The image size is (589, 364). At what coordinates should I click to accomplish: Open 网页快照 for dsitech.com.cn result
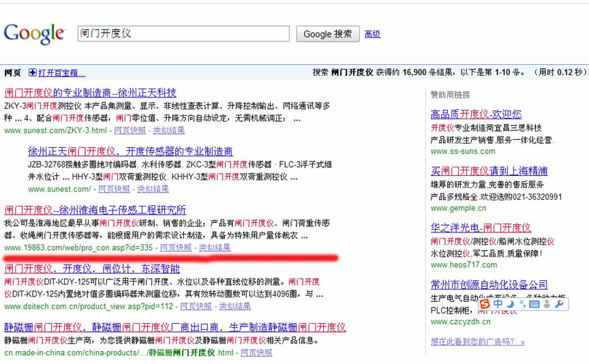(196, 306)
